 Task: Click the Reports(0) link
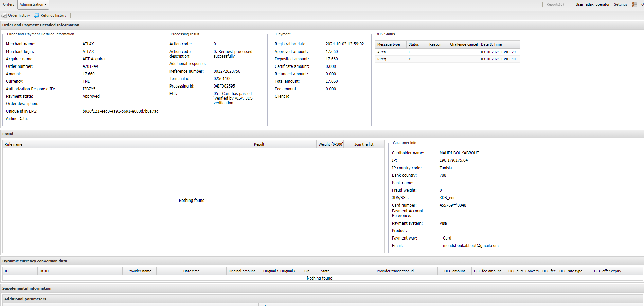[x=555, y=4]
